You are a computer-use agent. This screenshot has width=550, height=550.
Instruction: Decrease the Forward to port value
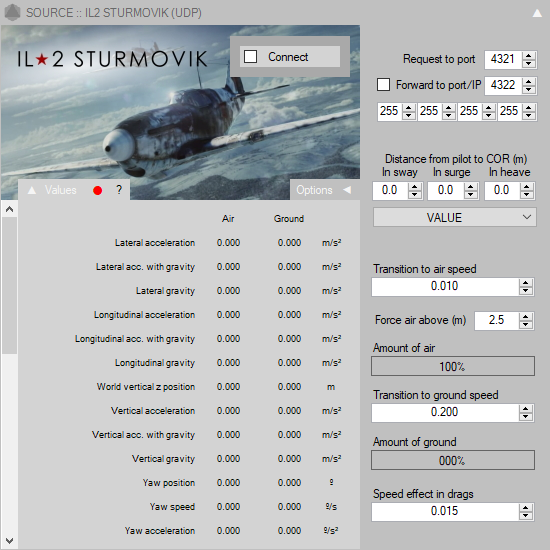tap(529, 90)
